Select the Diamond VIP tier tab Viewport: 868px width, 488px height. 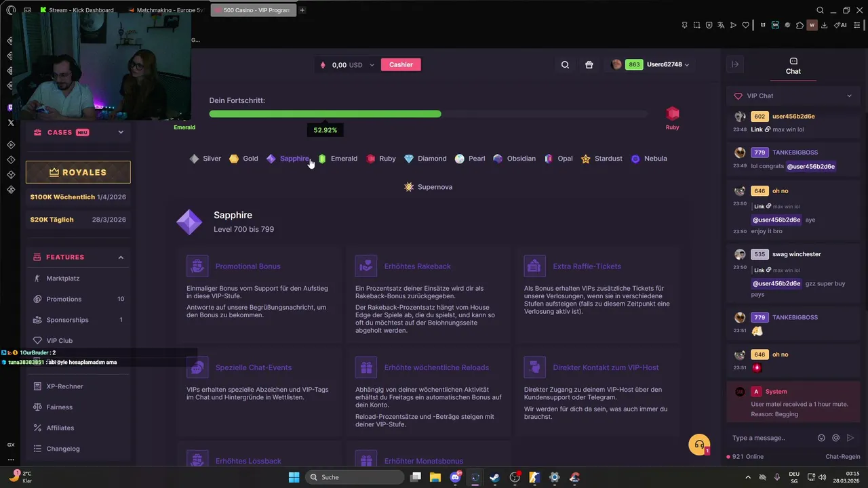425,159
